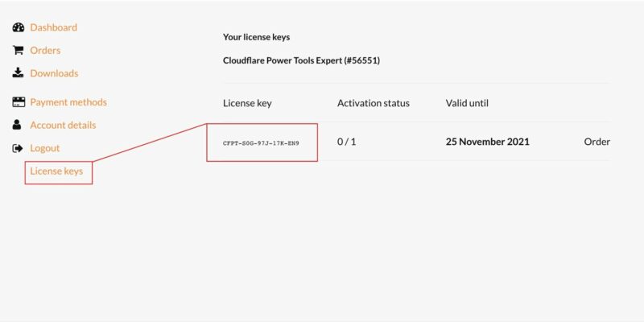Select the License keys menu item
The height and width of the screenshot is (322, 644).
56,171
